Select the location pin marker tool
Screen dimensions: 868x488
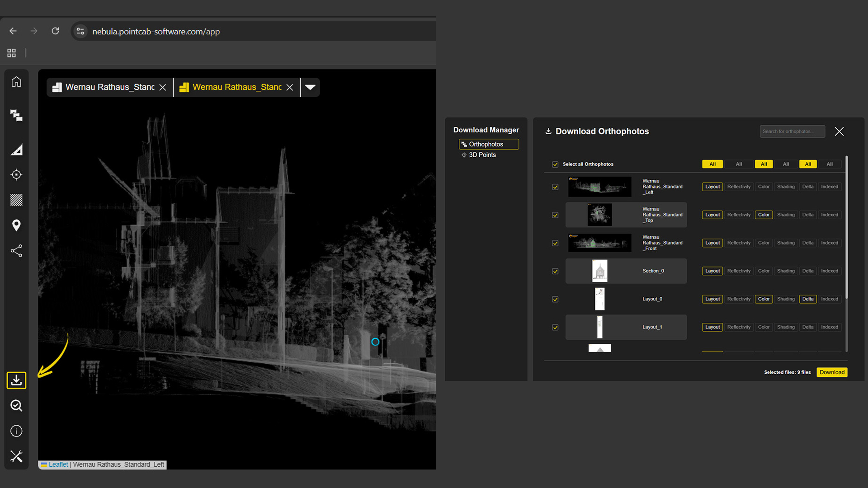pyautogui.click(x=16, y=225)
